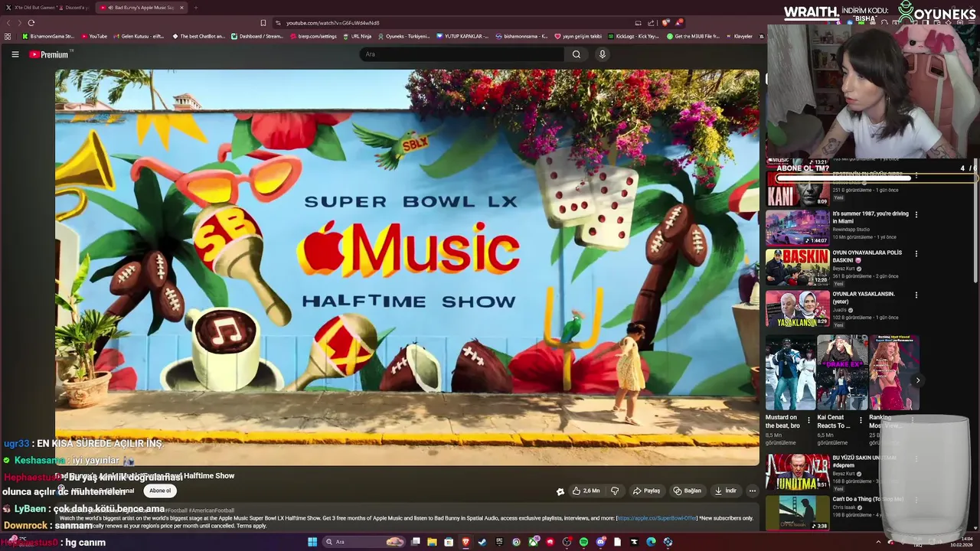The height and width of the screenshot is (551, 980).
Task: Click the YouTube Premium logo
Action: [49, 54]
